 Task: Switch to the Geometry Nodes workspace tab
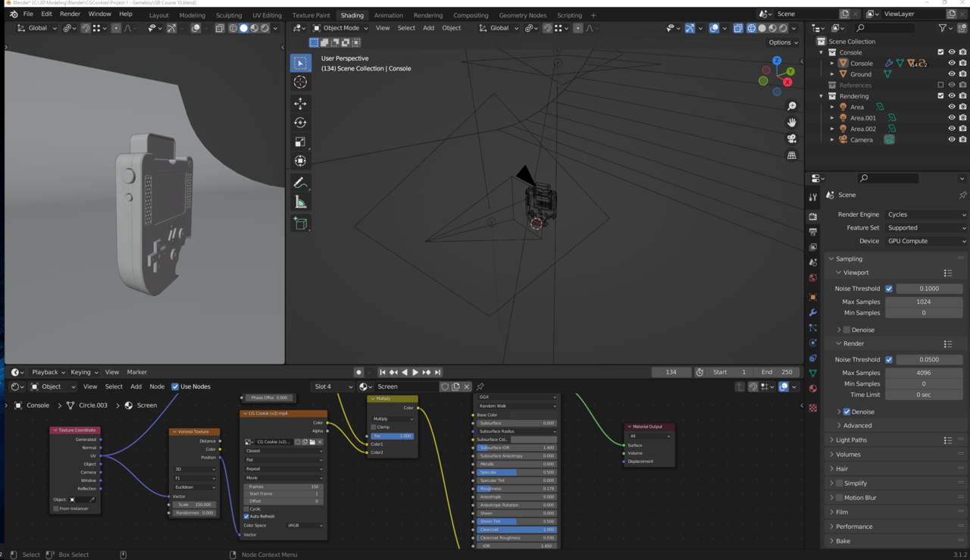point(522,15)
